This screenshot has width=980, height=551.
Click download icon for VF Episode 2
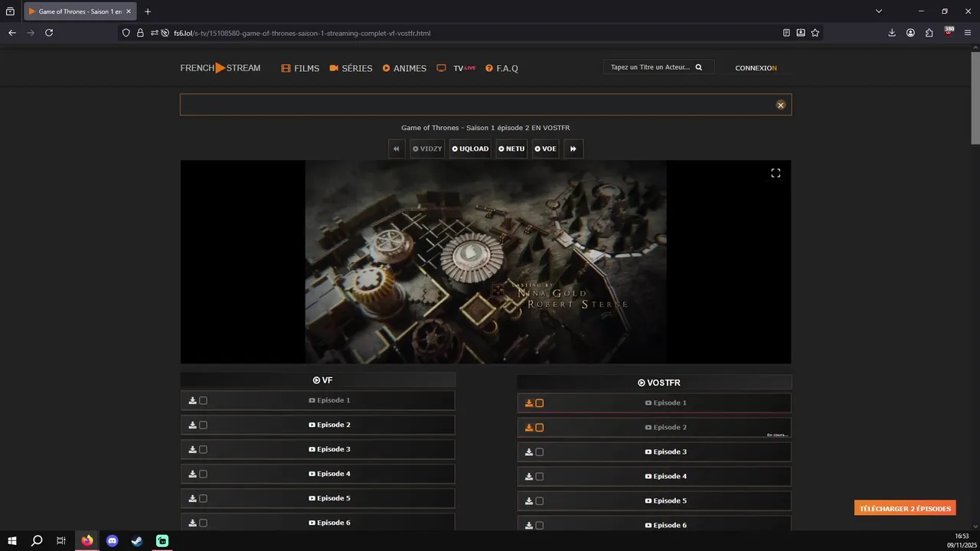[x=192, y=425]
